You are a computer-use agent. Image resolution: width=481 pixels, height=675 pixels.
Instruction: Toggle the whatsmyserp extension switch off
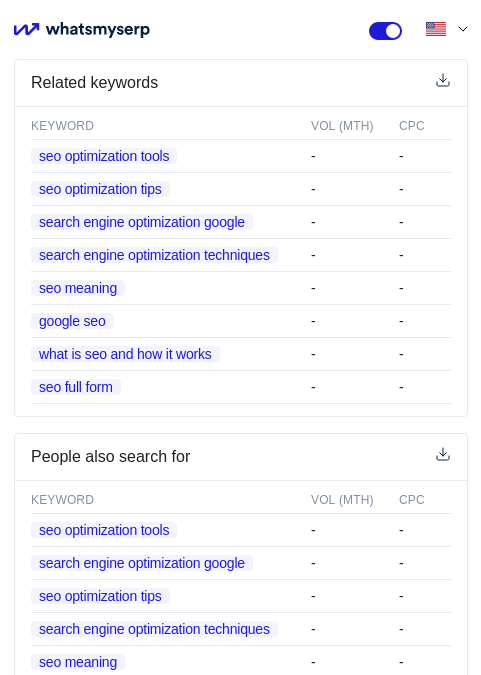[x=385, y=31]
